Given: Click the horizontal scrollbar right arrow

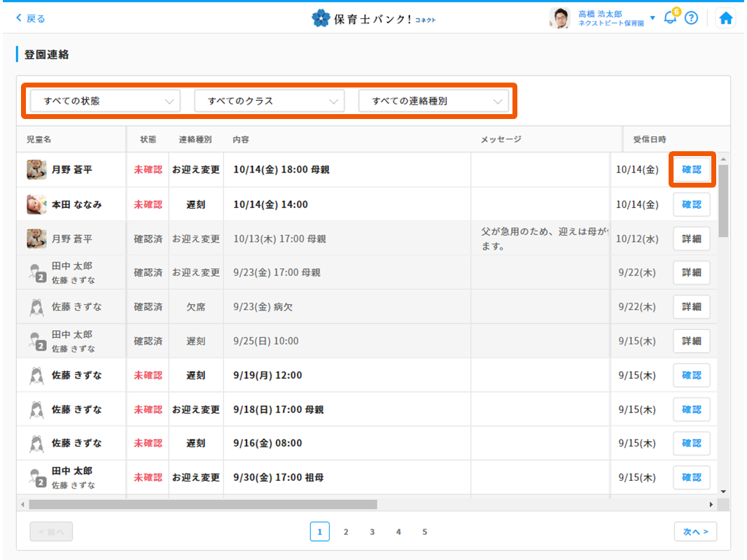Looking at the screenshot, I should point(712,504).
